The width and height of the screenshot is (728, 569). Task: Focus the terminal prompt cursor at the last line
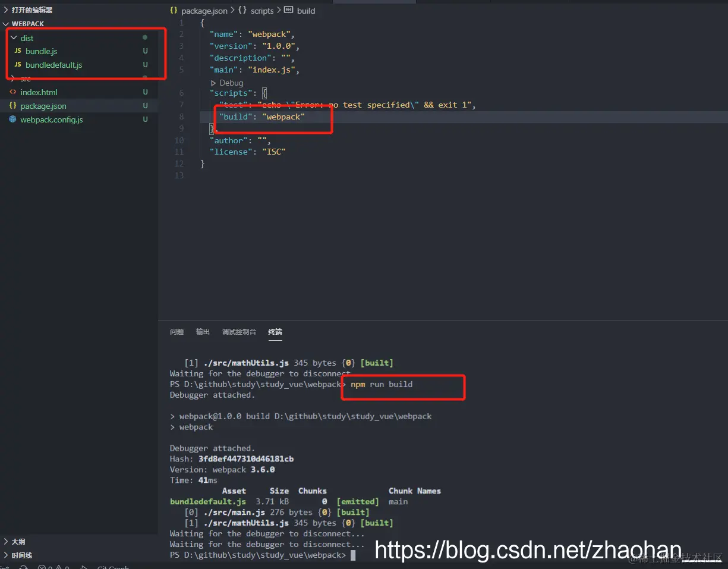(353, 555)
